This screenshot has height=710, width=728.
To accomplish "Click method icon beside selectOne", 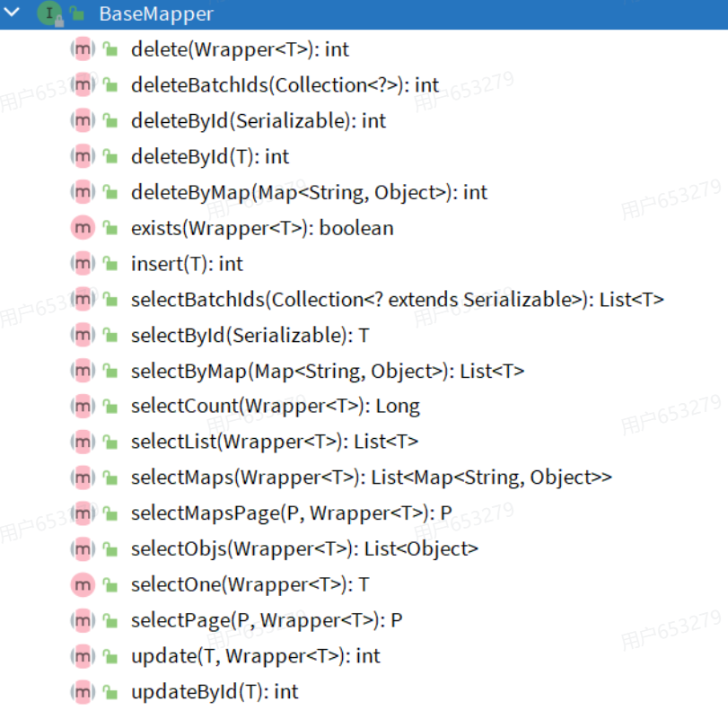I will tap(83, 584).
